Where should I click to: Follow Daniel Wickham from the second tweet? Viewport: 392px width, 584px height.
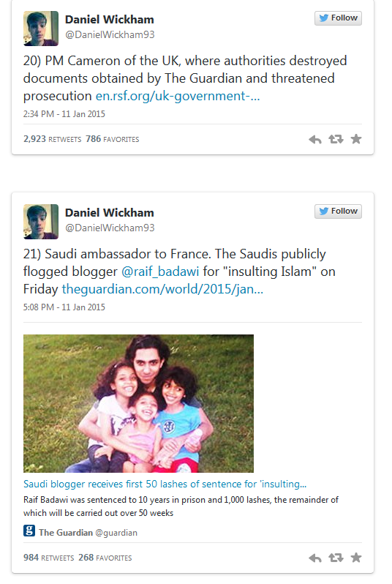tap(338, 211)
